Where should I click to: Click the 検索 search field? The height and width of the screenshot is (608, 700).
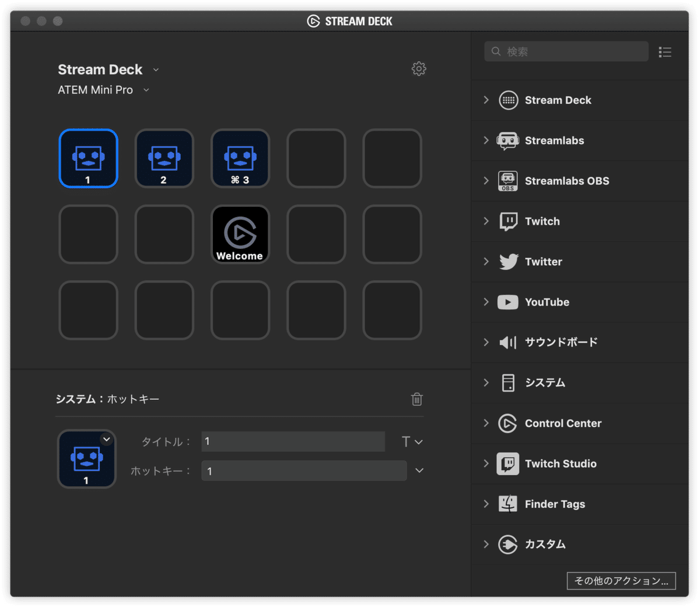click(566, 51)
